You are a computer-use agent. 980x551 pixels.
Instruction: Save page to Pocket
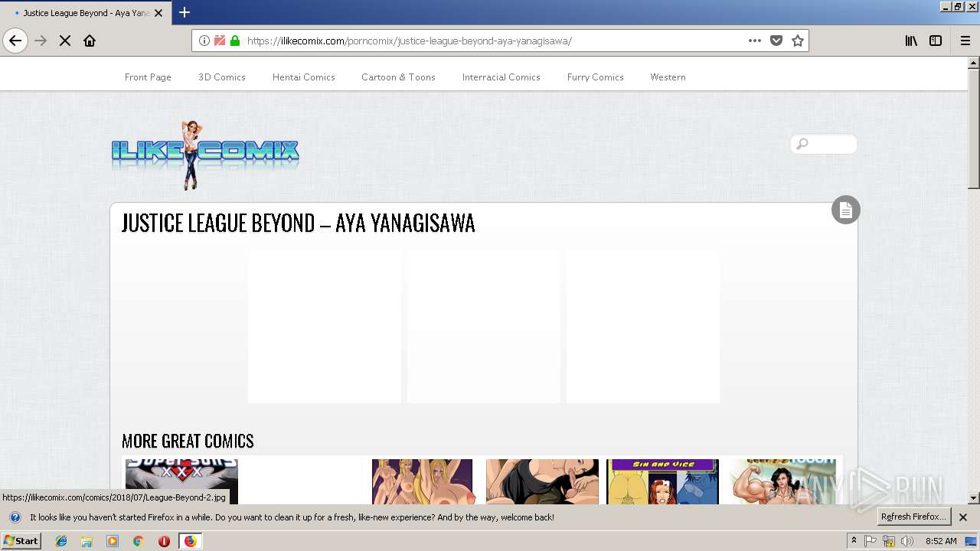776,41
